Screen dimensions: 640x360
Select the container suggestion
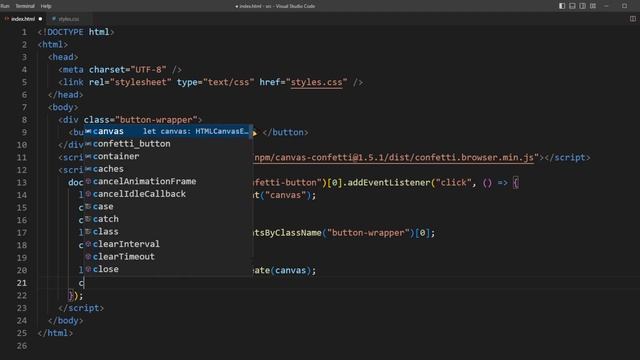click(168, 156)
